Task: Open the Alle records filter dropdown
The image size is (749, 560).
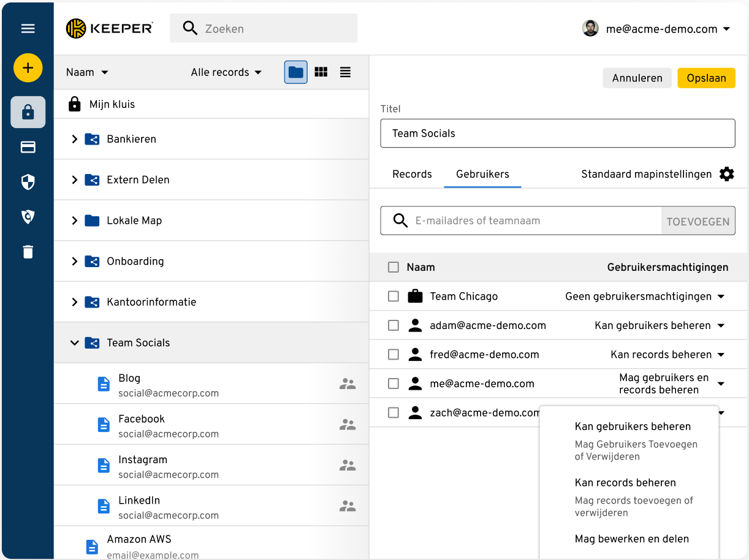Action: (x=226, y=72)
